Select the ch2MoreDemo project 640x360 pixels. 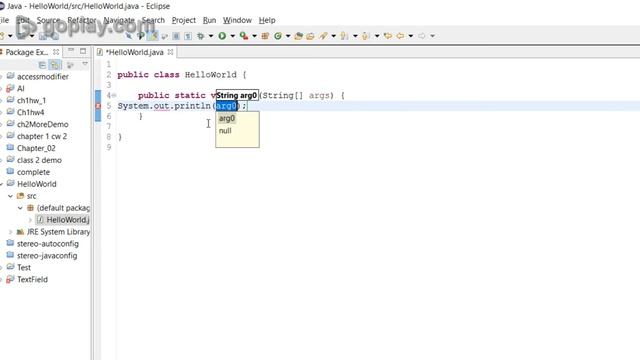[x=42, y=124]
